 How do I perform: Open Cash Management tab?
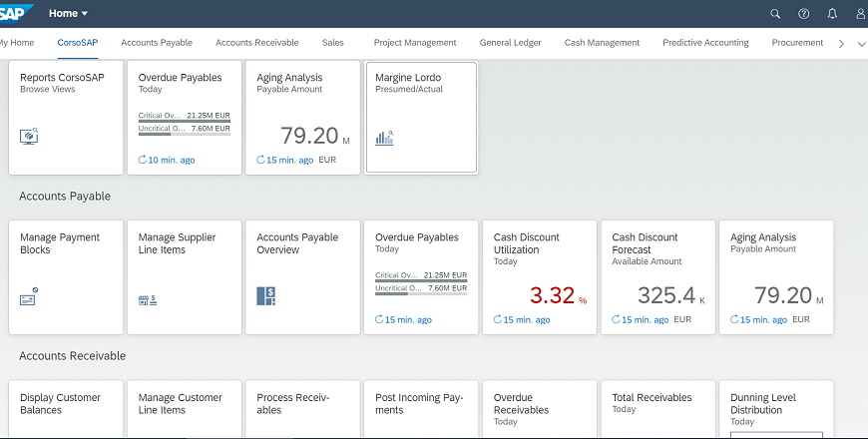pyautogui.click(x=602, y=43)
